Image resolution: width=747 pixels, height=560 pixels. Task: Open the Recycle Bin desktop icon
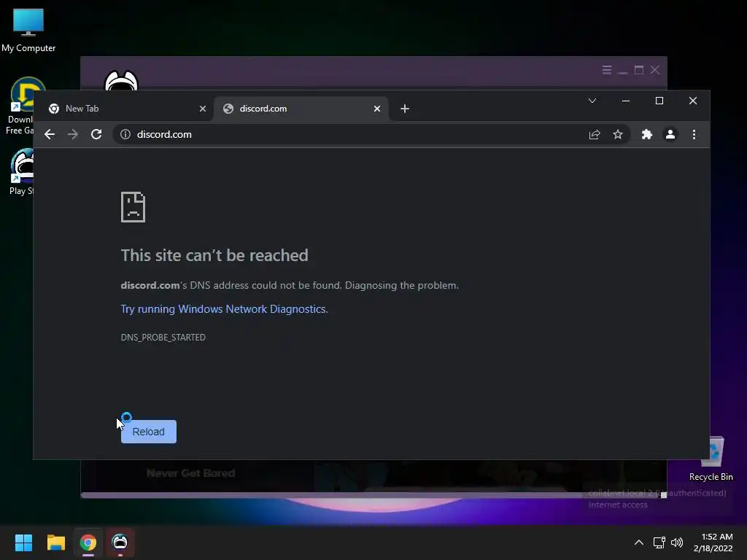tap(711, 459)
